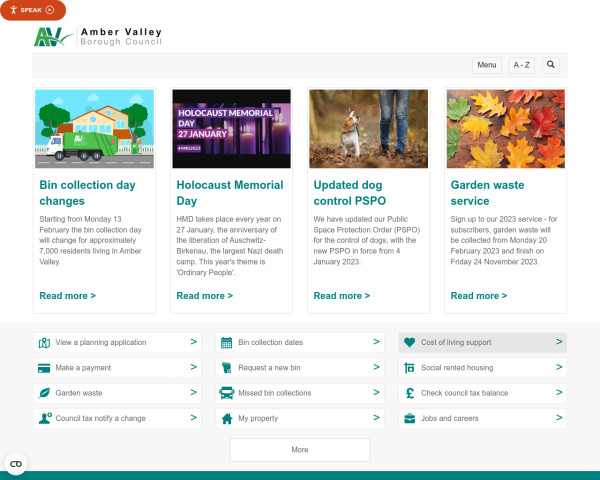Read more about bin collection day changes
The height and width of the screenshot is (480, 600).
tap(68, 296)
